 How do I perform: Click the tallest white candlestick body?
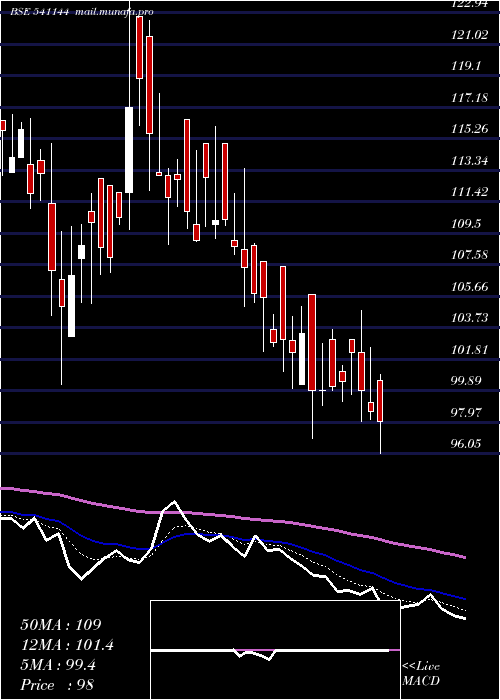(x=129, y=150)
